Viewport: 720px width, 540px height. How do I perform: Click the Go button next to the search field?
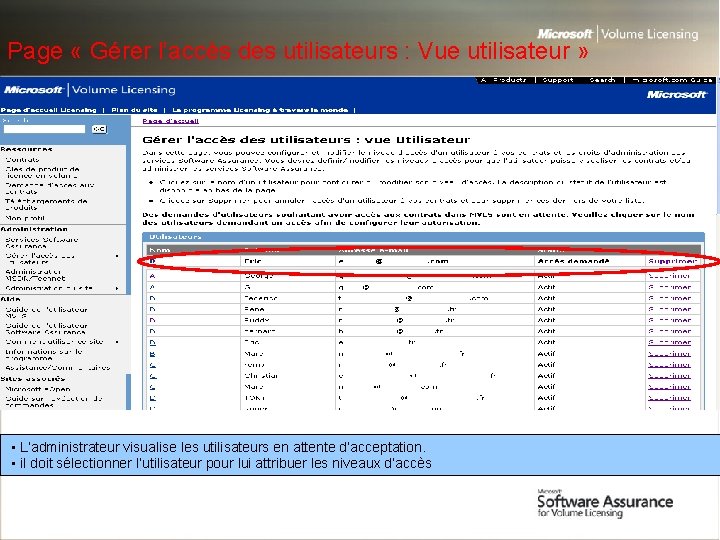pos(99,129)
